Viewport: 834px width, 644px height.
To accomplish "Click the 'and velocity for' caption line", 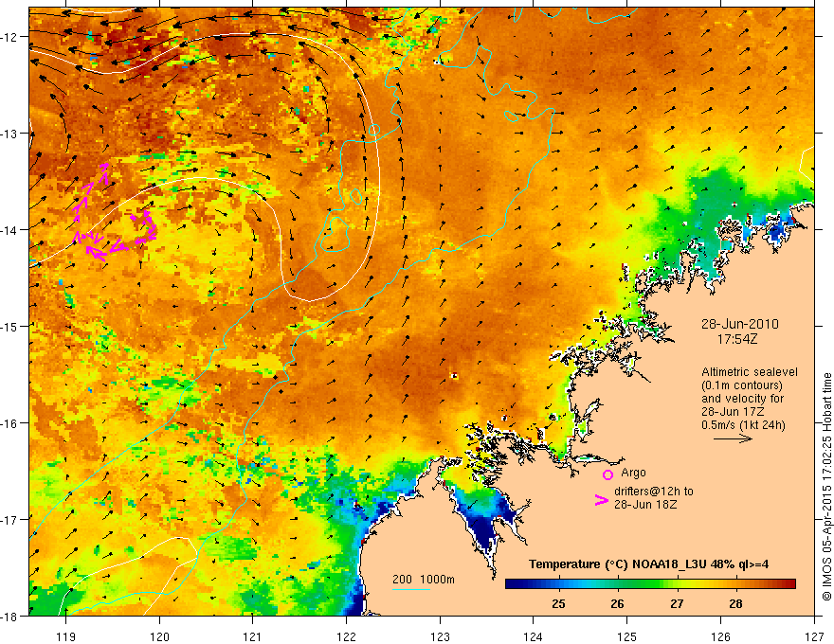I will (742, 399).
